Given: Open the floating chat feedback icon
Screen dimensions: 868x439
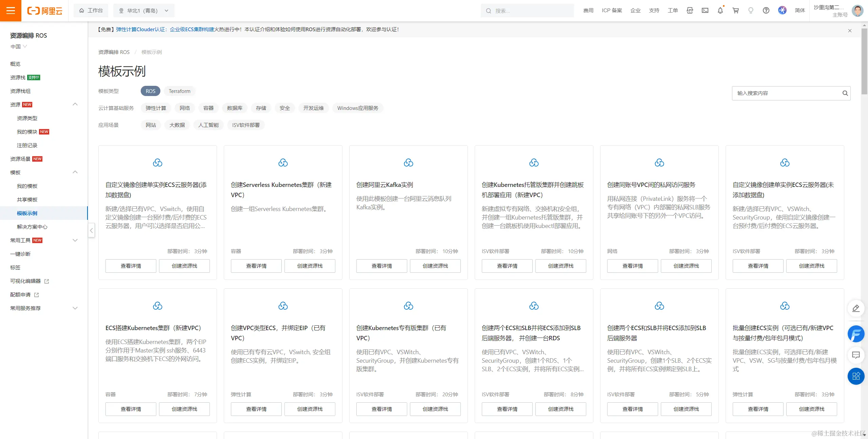Looking at the screenshot, I should click(856, 355).
